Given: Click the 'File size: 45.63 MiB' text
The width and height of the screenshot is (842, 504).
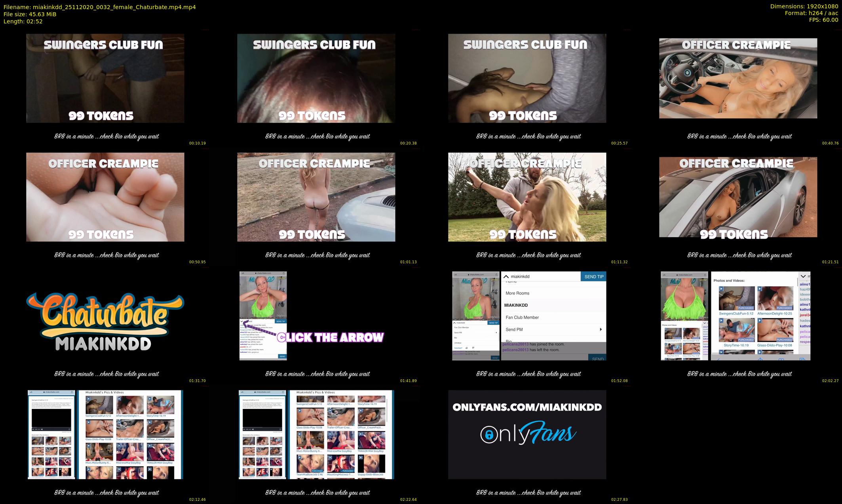Looking at the screenshot, I should 30,14.
